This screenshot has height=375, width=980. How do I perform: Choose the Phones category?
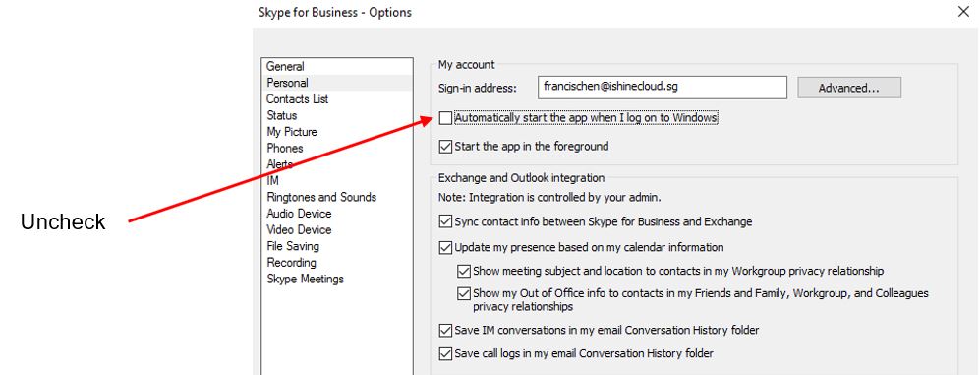[284, 148]
